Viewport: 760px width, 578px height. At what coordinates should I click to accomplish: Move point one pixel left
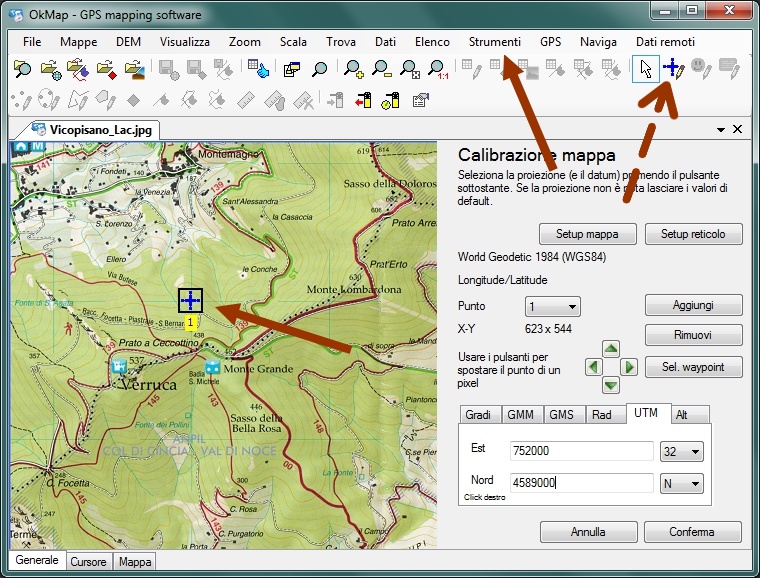(x=593, y=367)
